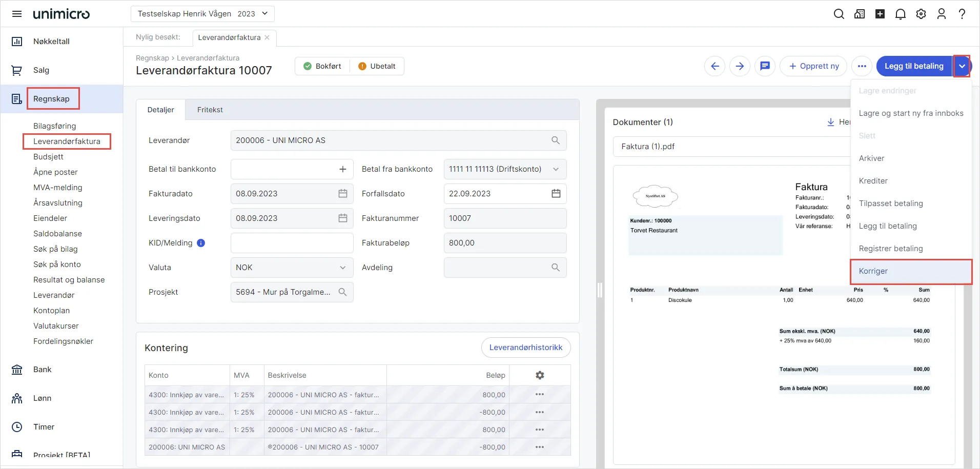Viewport: 980px width, 469px height.
Task: Open the search magnifier in top bar
Action: point(839,14)
